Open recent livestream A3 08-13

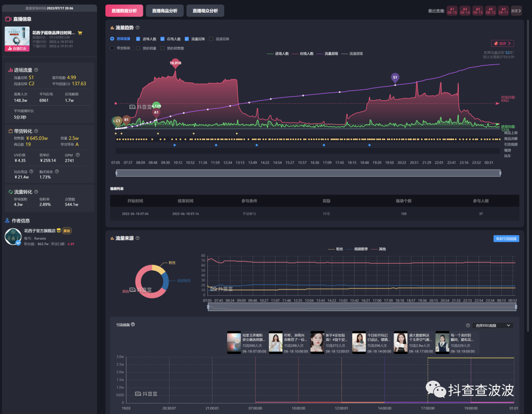click(x=478, y=11)
